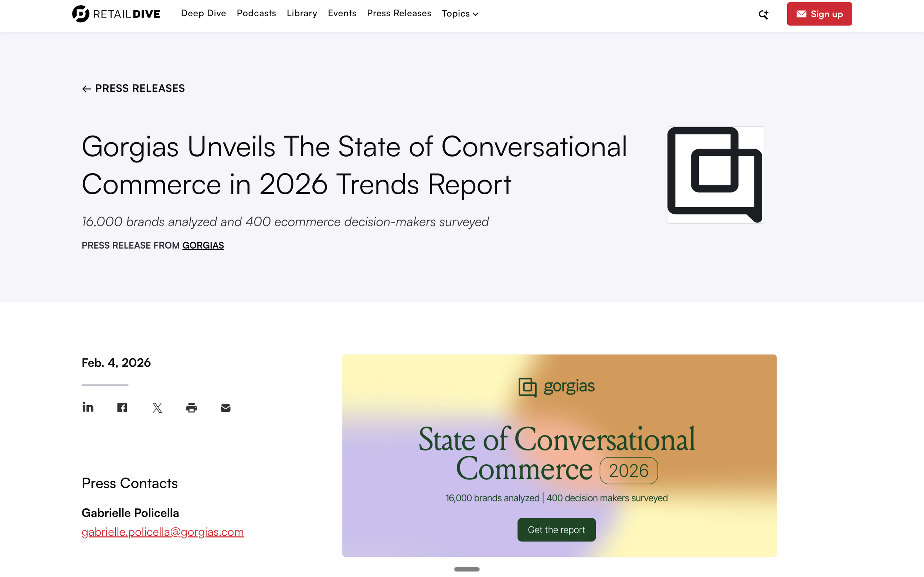Click the Press Contacts heading
924x577 pixels.
(x=129, y=483)
